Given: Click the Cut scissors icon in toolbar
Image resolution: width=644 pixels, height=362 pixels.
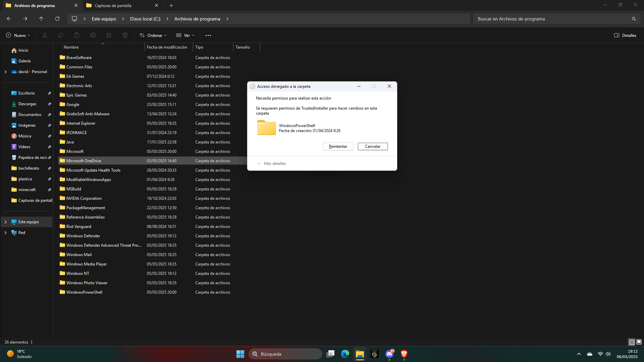Looking at the screenshot, I should click(45, 35).
